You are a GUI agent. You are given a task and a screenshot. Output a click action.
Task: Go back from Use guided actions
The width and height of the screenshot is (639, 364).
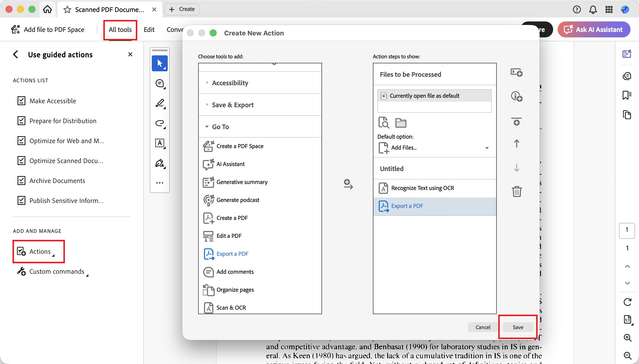tap(15, 55)
